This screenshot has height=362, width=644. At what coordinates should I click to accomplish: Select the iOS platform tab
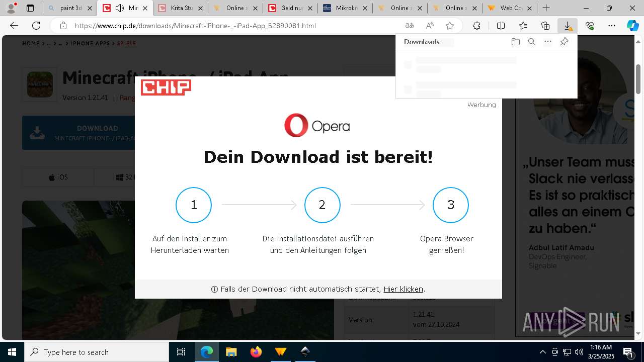tap(58, 177)
